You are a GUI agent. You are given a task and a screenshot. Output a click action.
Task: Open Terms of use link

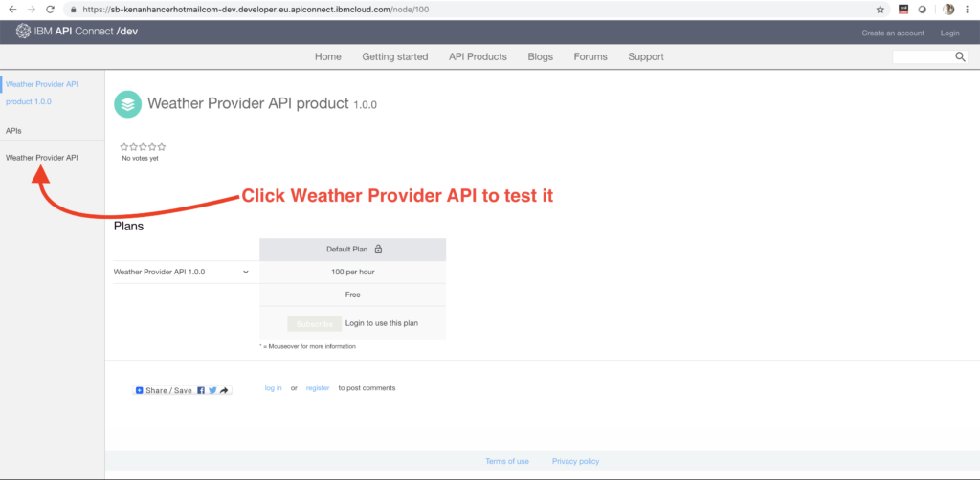pos(507,461)
